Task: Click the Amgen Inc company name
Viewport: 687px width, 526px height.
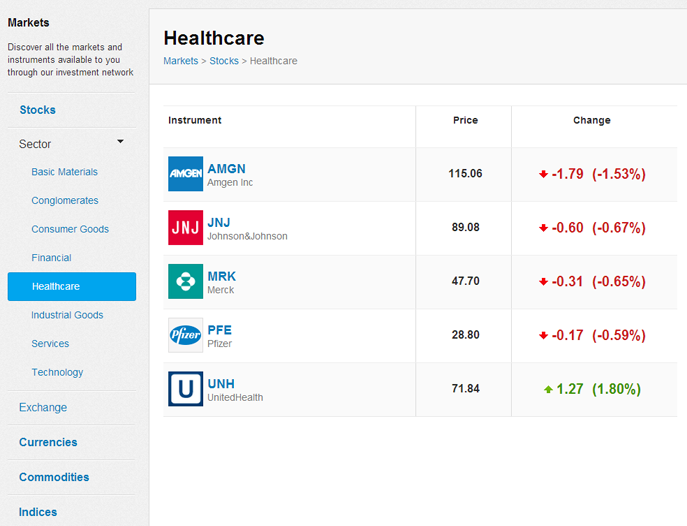Action: (x=230, y=183)
